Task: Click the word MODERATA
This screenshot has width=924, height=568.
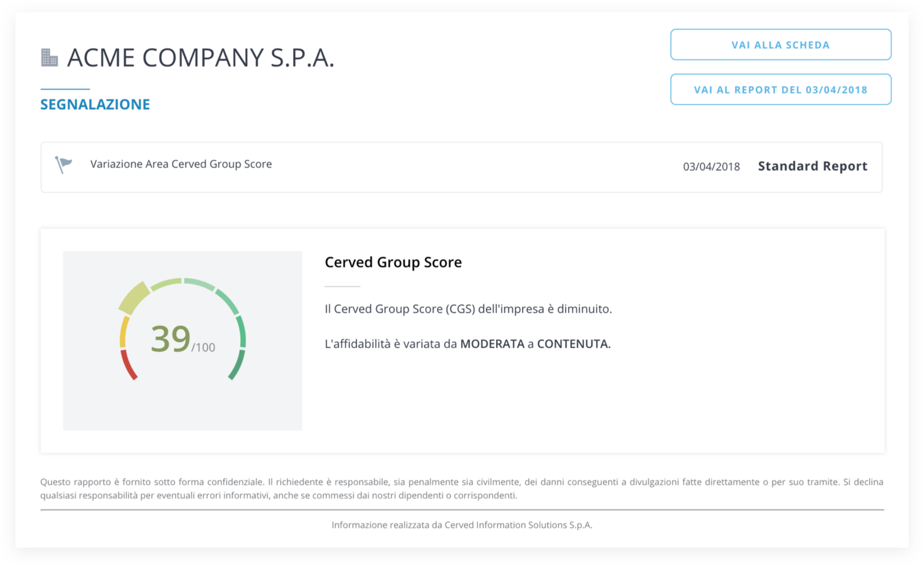Action: coord(492,344)
